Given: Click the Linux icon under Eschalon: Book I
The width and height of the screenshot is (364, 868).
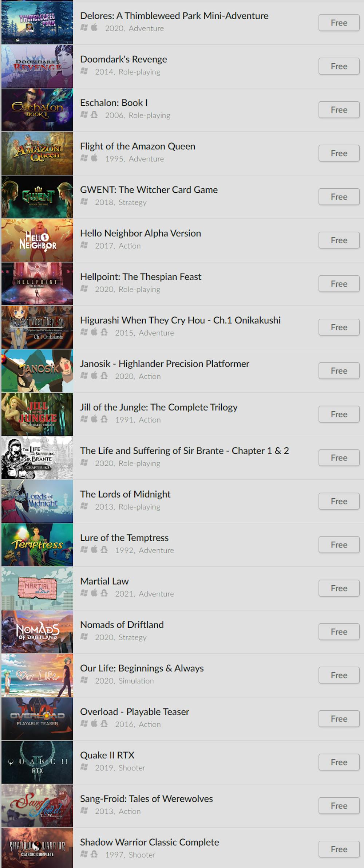Looking at the screenshot, I should click(94, 115).
